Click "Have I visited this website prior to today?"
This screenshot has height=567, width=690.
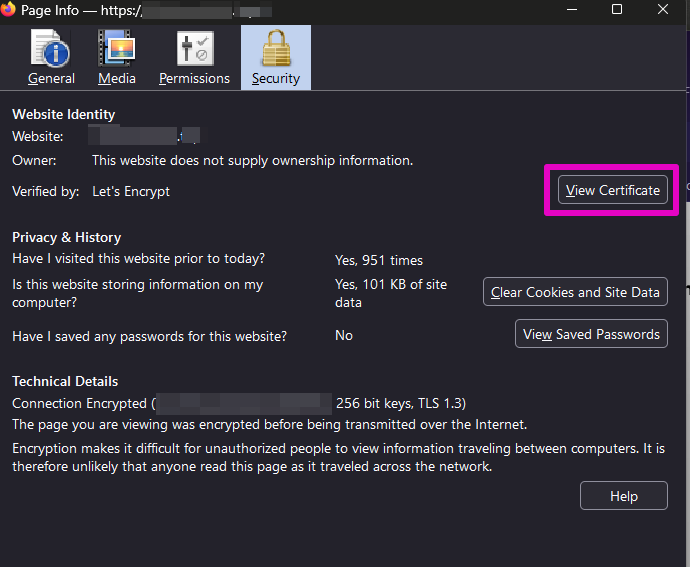click(139, 258)
